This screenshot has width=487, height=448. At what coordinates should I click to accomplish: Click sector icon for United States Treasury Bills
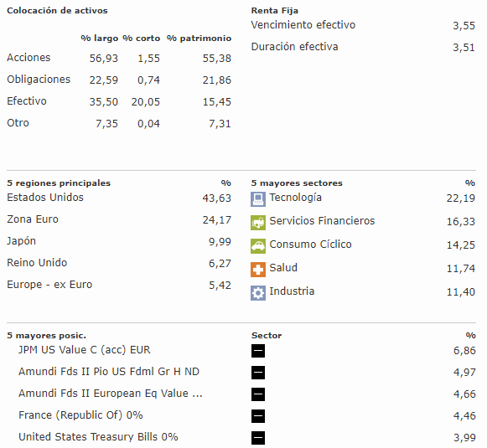coord(258,438)
